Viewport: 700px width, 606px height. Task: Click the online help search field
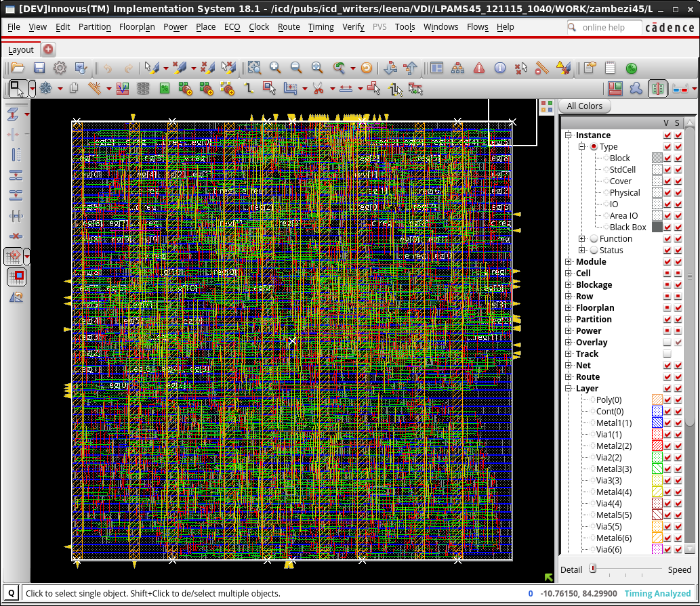pyautogui.click(x=604, y=28)
